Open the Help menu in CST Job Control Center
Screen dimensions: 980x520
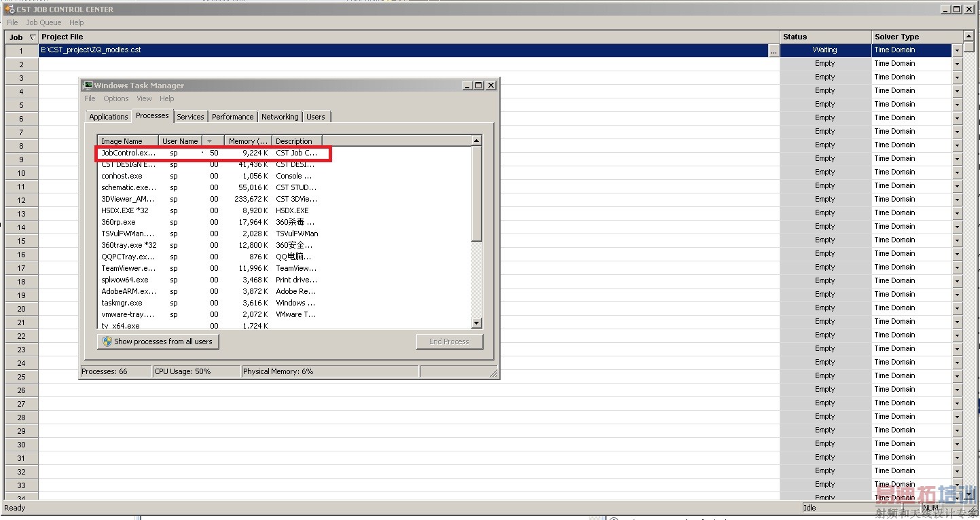(x=77, y=22)
